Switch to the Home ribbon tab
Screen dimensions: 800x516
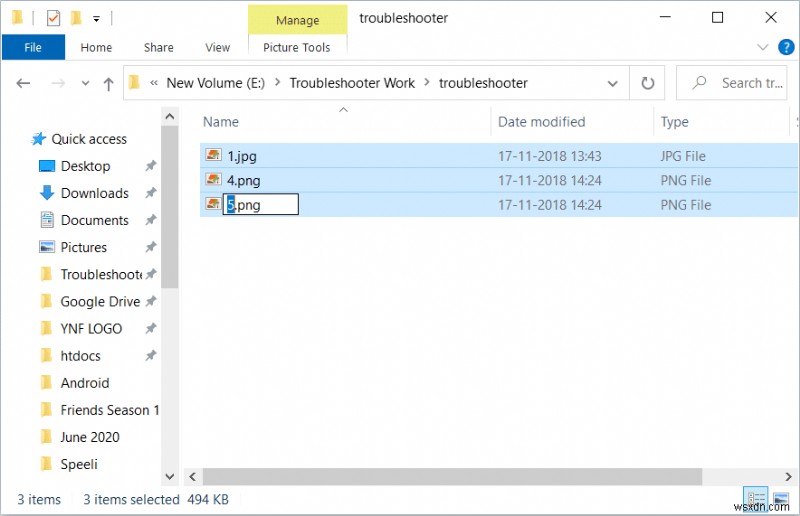tap(96, 47)
